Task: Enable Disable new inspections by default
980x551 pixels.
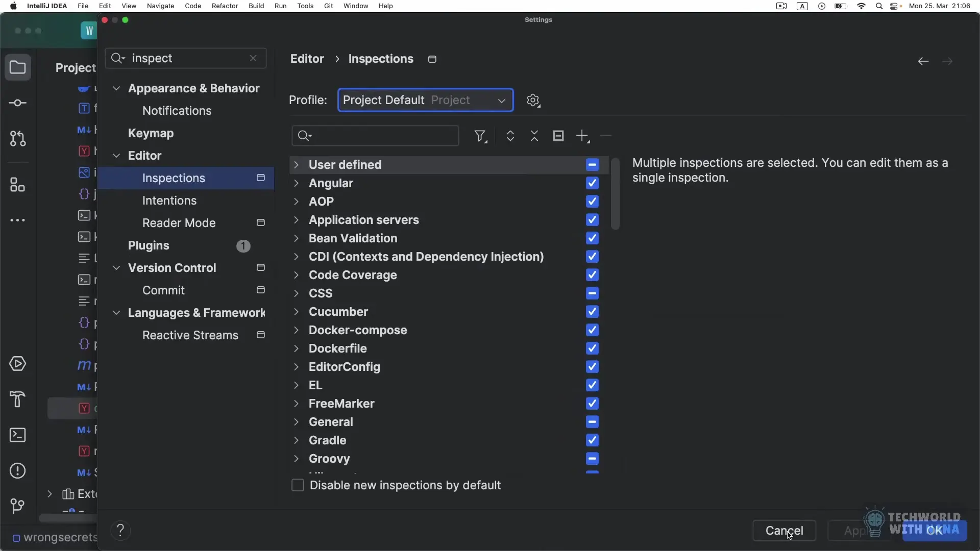Action: point(298,485)
